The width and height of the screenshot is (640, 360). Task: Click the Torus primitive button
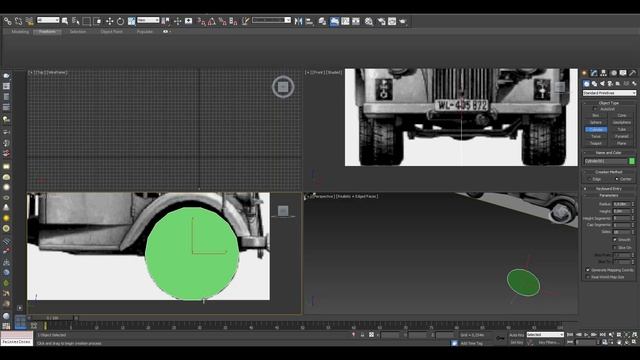coord(596,136)
